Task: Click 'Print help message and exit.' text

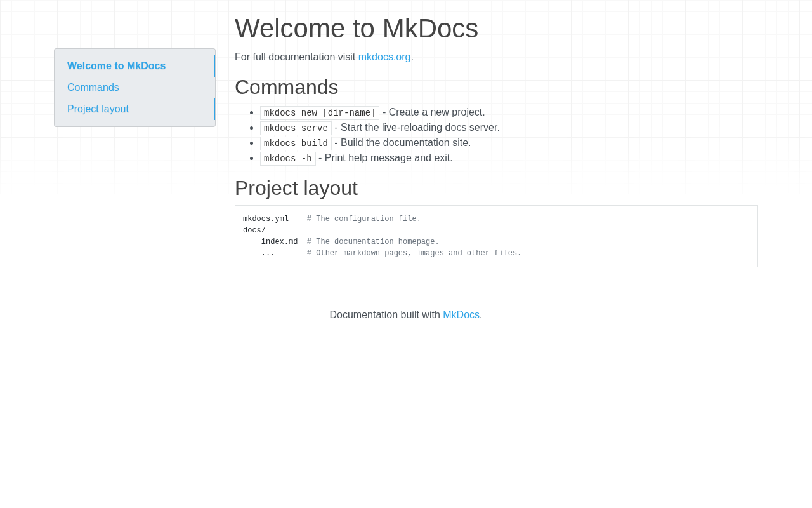Action: pos(389,158)
